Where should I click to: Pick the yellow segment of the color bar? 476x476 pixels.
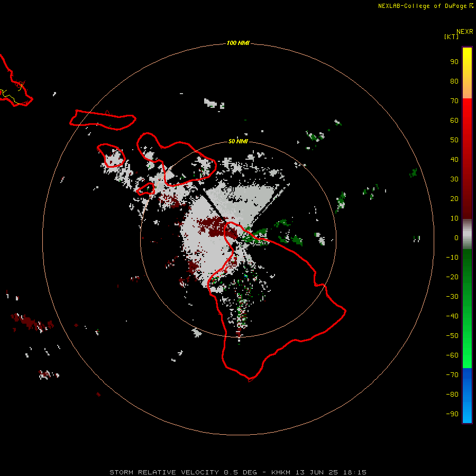(x=467, y=58)
